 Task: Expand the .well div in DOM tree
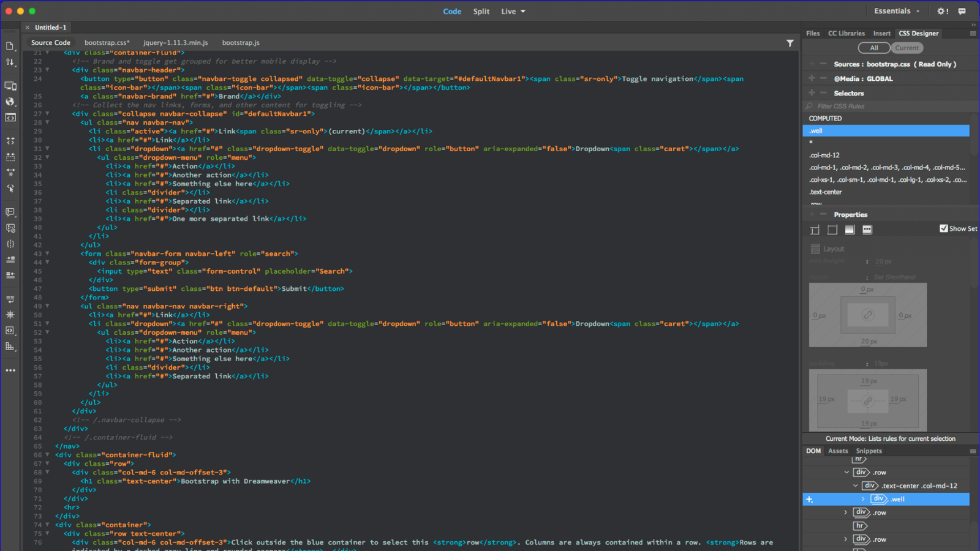coord(864,499)
